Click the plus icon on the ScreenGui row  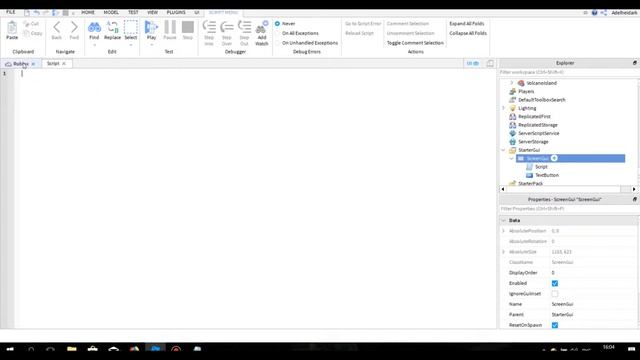coord(554,158)
